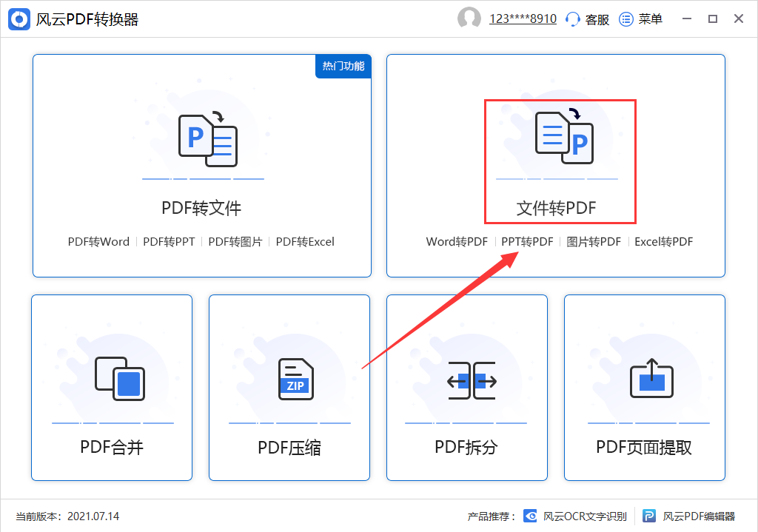This screenshot has width=758, height=532.
Task: Click the user avatar icon
Action: 469,18
